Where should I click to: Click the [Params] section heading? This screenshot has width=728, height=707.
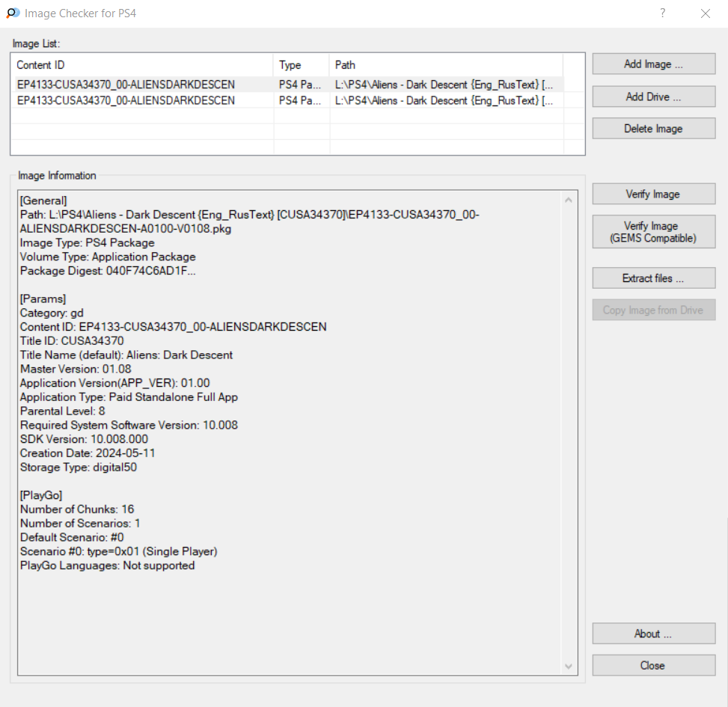click(43, 299)
